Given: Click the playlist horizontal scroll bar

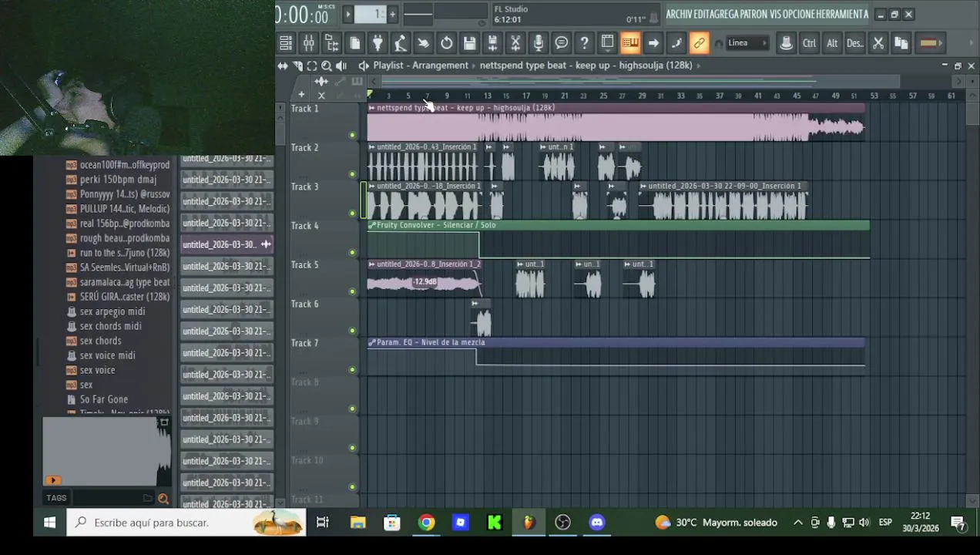Looking at the screenshot, I should (x=639, y=81).
